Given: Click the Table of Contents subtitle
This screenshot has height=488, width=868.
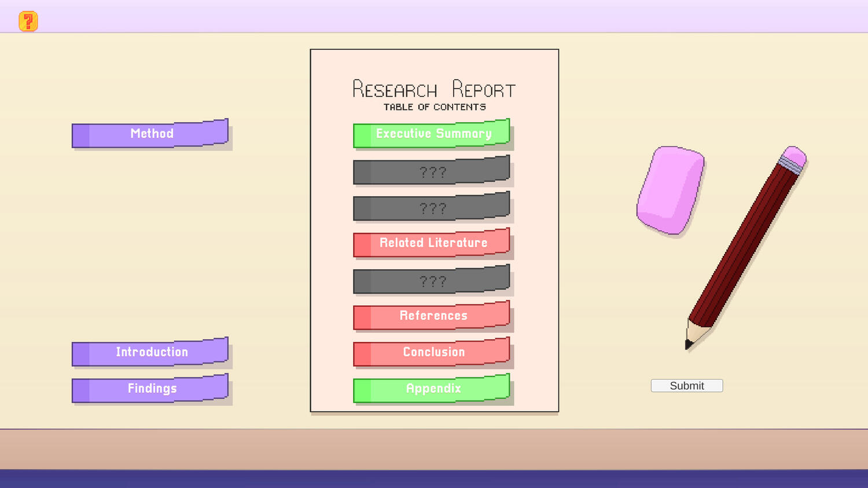Looking at the screenshot, I should 435,107.
